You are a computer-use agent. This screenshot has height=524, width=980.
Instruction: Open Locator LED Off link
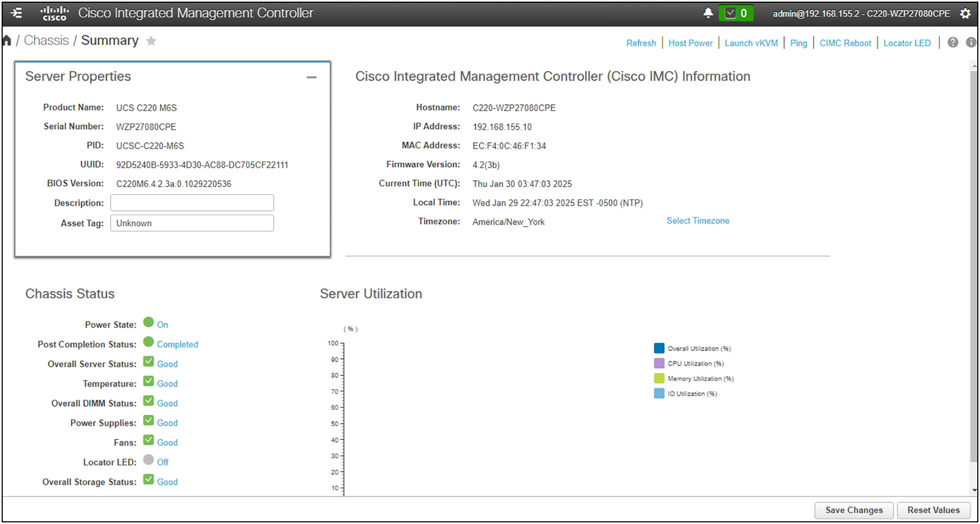point(163,462)
